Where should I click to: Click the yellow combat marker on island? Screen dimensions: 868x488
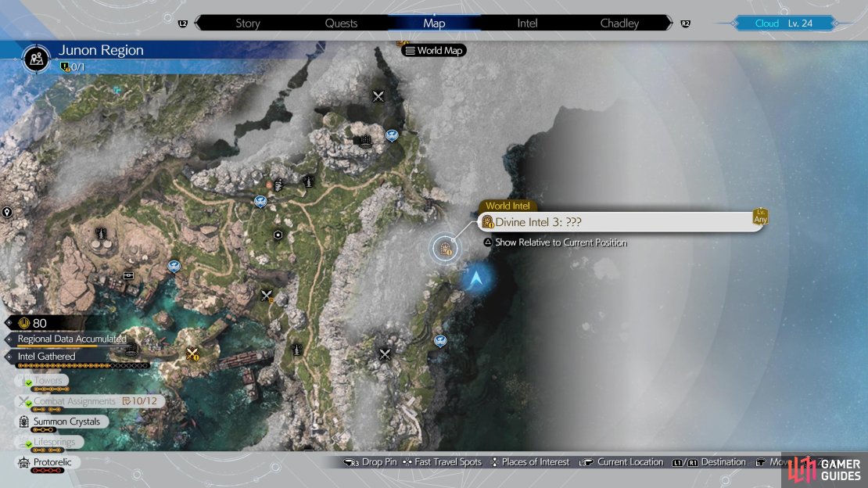point(192,354)
